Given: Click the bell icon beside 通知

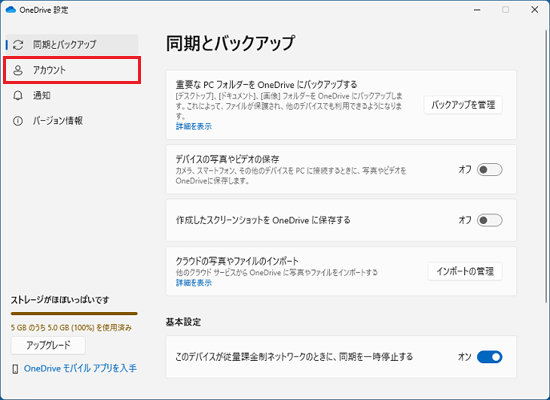Looking at the screenshot, I should click(18, 95).
